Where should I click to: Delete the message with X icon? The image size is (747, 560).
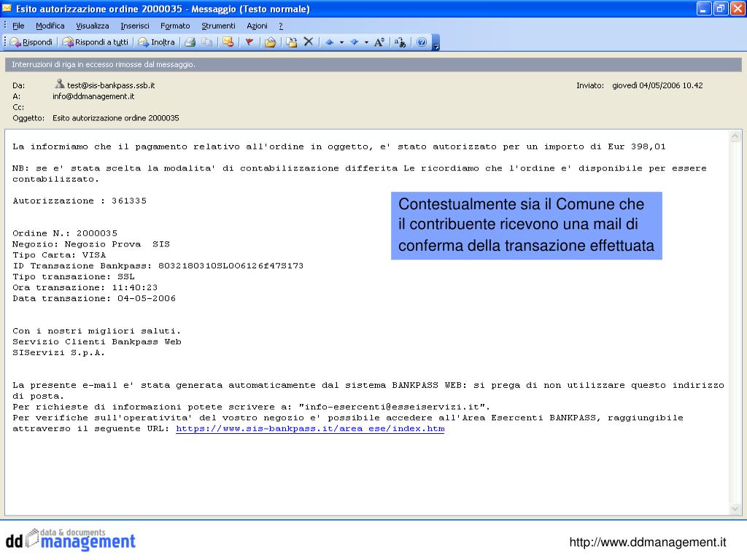point(309,42)
